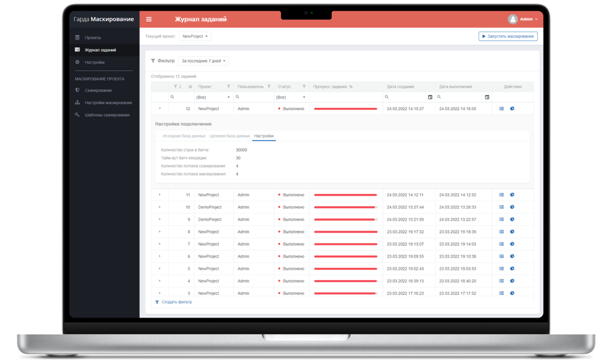Image resolution: width=611 pixels, height=364 pixels.
Task: Click the Id search input field
Action: pyautogui.click(x=181, y=97)
